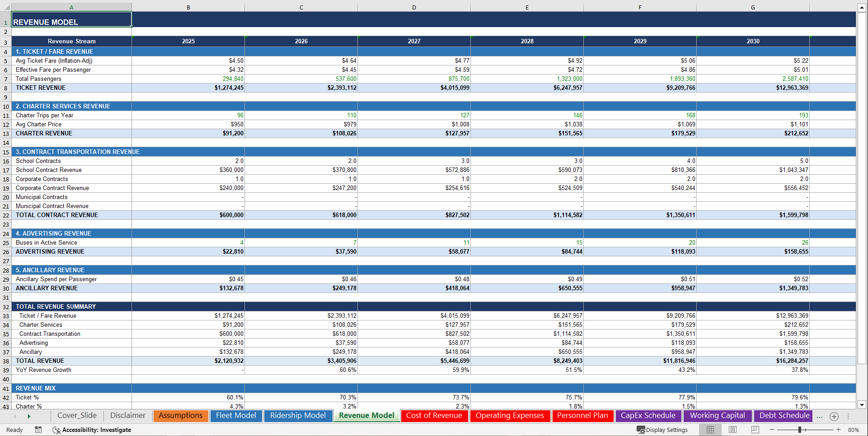868x436 pixels.
Task: Open Page Break Preview via its icon
Action: (x=755, y=430)
